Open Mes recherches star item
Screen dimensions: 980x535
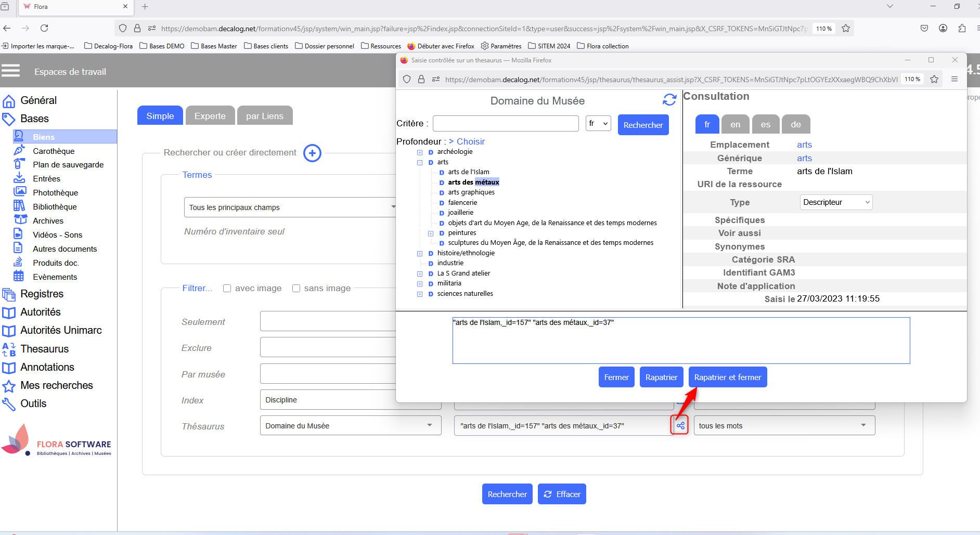pos(56,385)
